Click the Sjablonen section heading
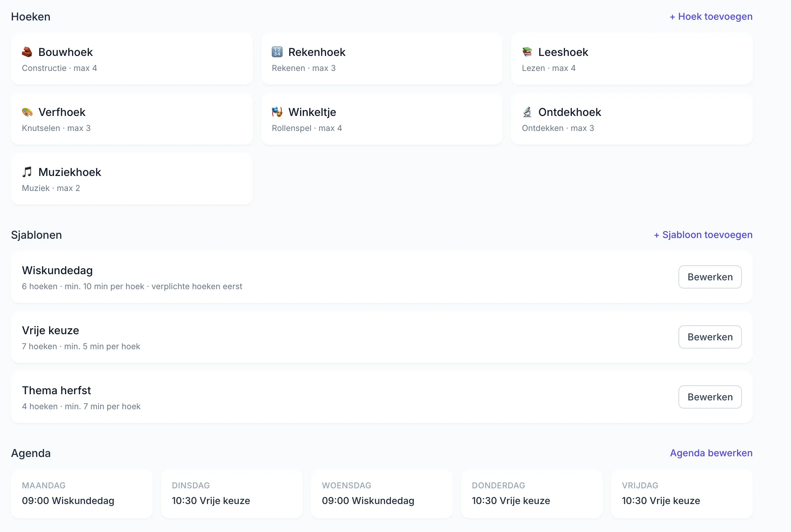The image size is (791, 532). click(x=36, y=235)
